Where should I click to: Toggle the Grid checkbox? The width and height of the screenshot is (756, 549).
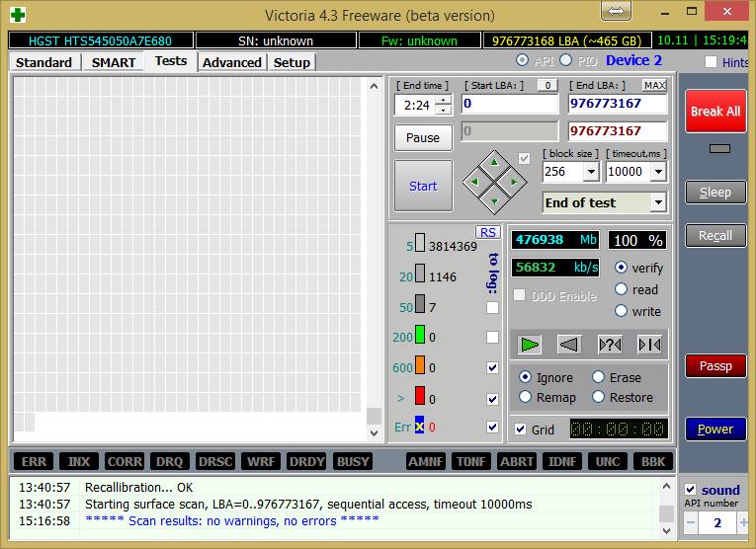[521, 430]
